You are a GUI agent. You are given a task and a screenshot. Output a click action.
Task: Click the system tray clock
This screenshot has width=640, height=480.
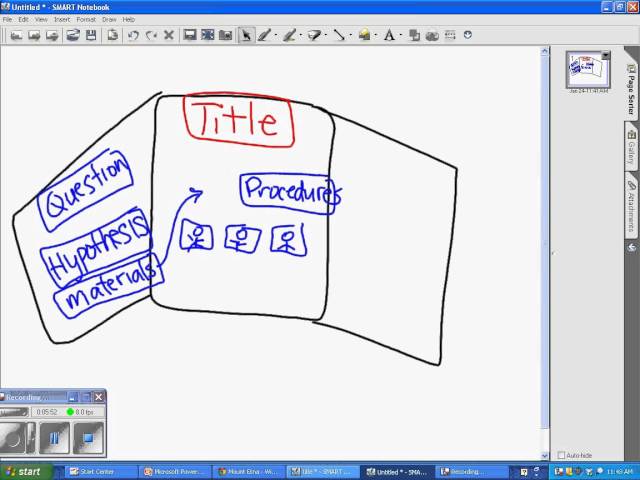pyautogui.click(x=619, y=472)
